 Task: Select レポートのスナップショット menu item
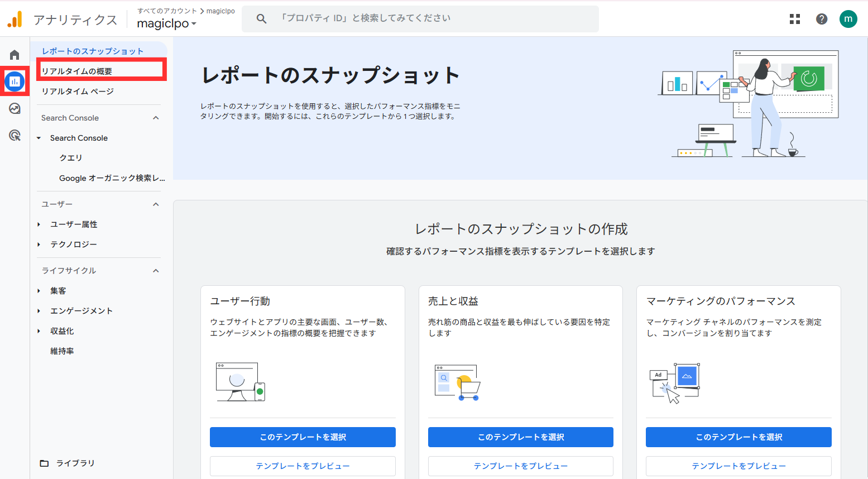93,51
